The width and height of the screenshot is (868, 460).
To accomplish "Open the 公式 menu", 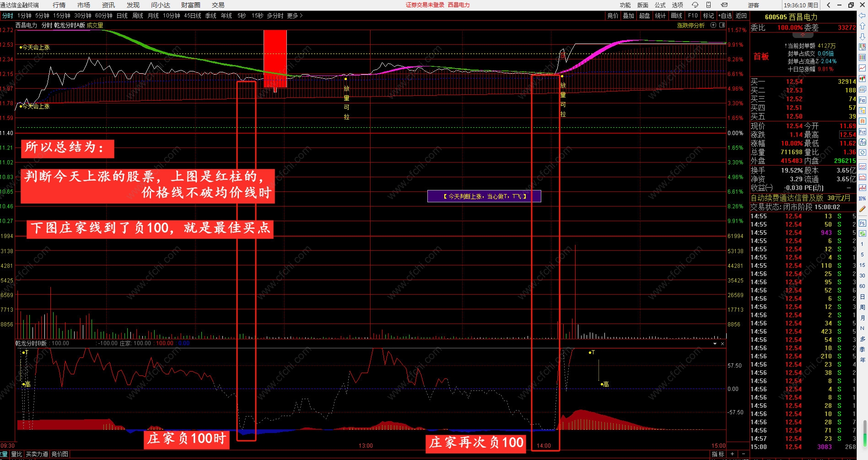I will tap(660, 5).
